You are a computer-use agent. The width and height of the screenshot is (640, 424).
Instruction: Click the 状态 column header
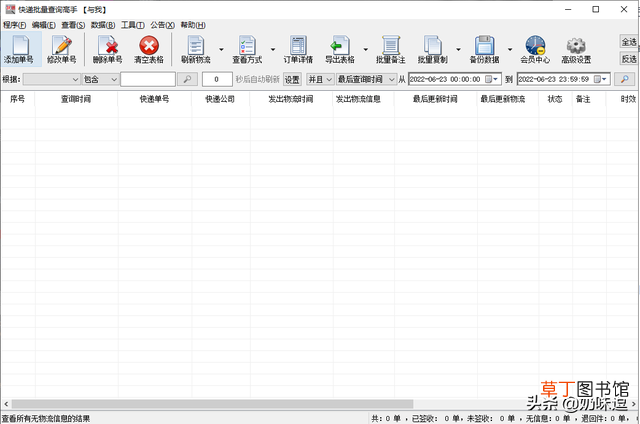pos(555,99)
